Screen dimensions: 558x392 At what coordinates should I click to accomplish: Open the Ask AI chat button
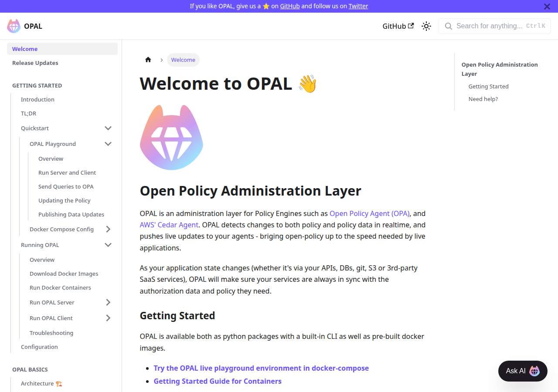[523, 371]
